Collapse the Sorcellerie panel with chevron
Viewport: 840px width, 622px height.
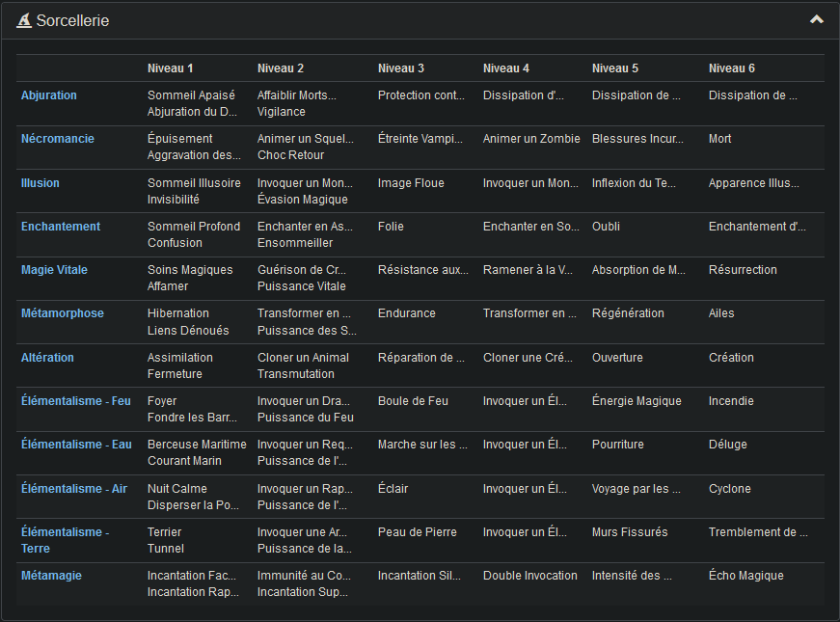pos(816,19)
